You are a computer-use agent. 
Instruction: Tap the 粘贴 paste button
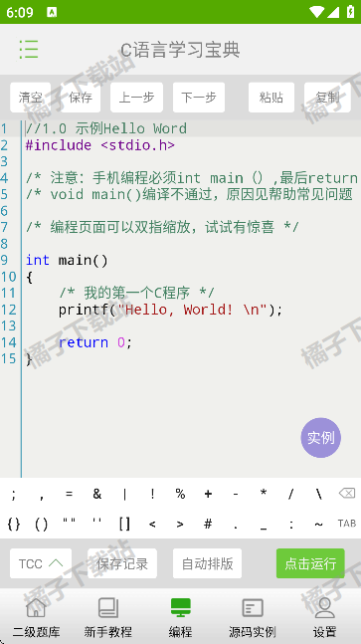pyautogui.click(x=271, y=98)
